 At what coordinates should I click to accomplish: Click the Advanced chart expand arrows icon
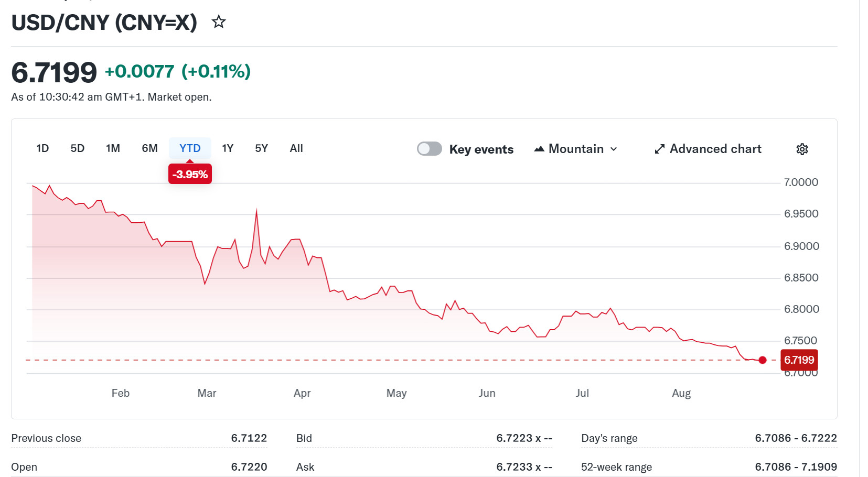660,149
